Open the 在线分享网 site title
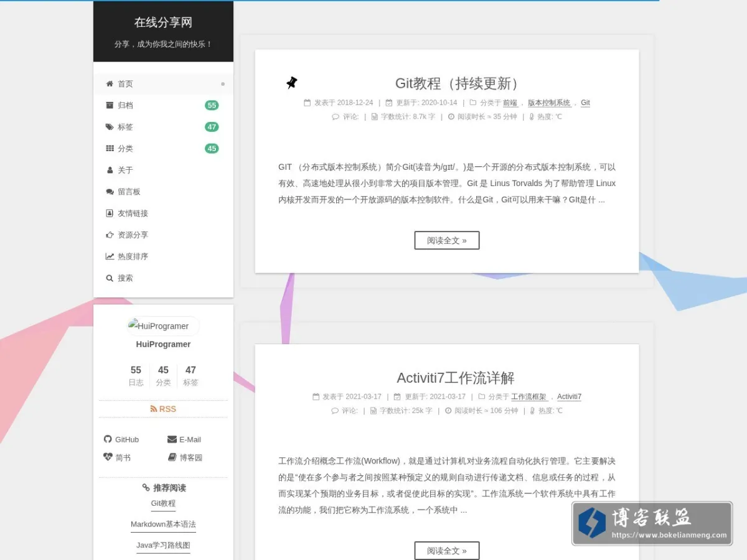The width and height of the screenshot is (747, 560). (x=163, y=22)
